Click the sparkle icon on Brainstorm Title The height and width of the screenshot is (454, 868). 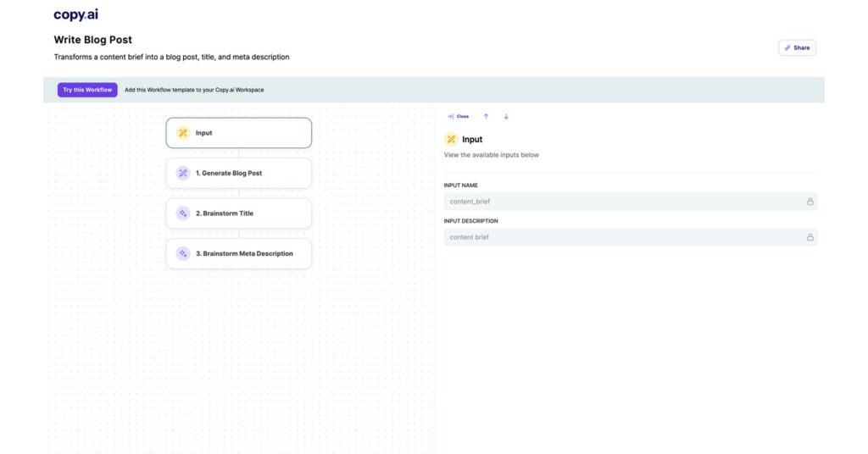pos(183,213)
